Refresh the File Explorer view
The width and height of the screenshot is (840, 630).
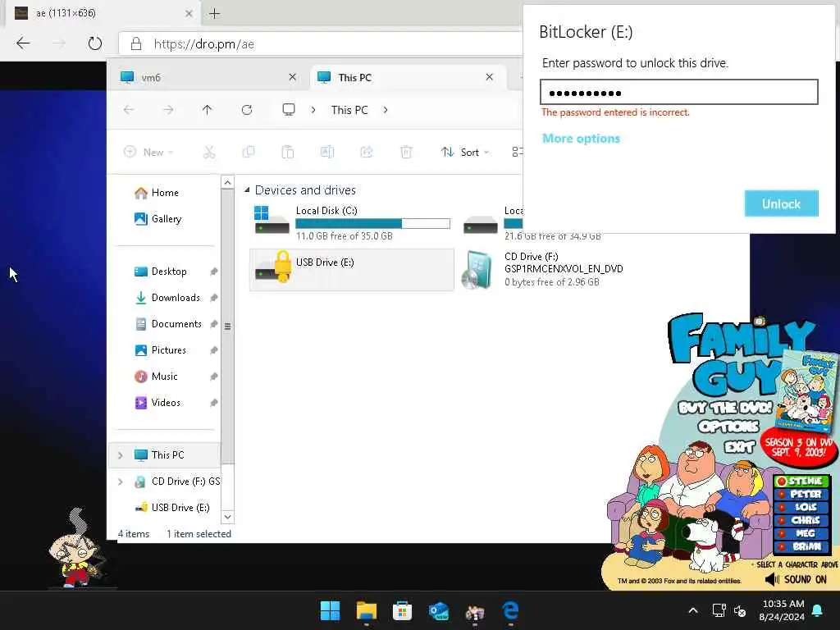click(246, 110)
